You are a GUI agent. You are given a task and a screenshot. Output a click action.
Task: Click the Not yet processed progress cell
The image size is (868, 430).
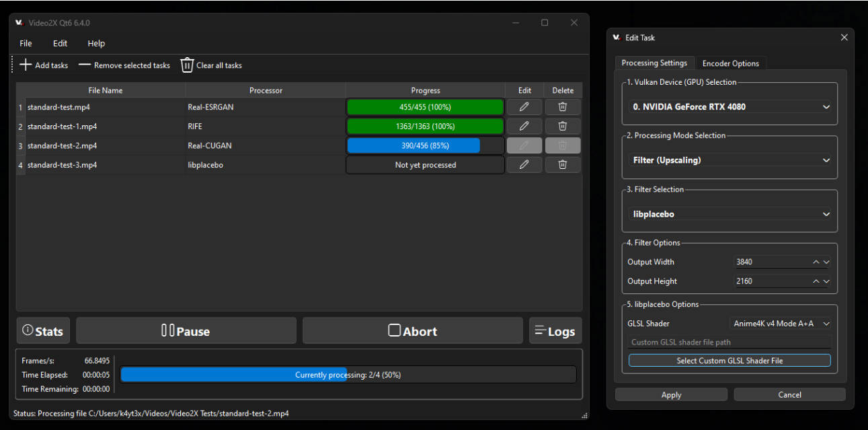(x=425, y=165)
